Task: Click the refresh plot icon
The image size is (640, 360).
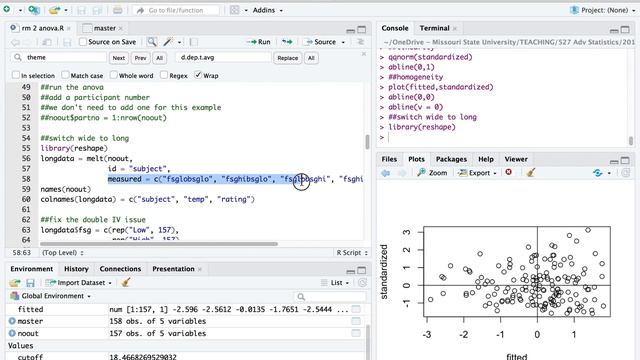Action: (598, 173)
